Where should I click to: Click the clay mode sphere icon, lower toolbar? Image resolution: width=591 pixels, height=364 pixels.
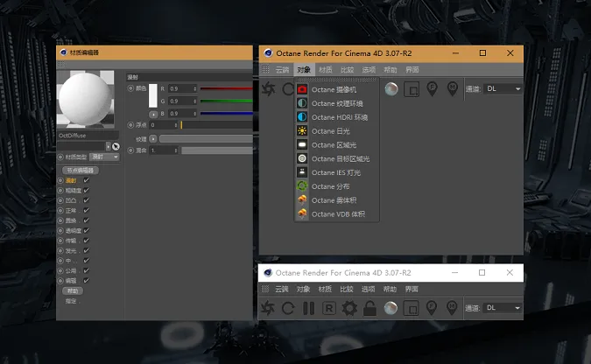tap(390, 308)
